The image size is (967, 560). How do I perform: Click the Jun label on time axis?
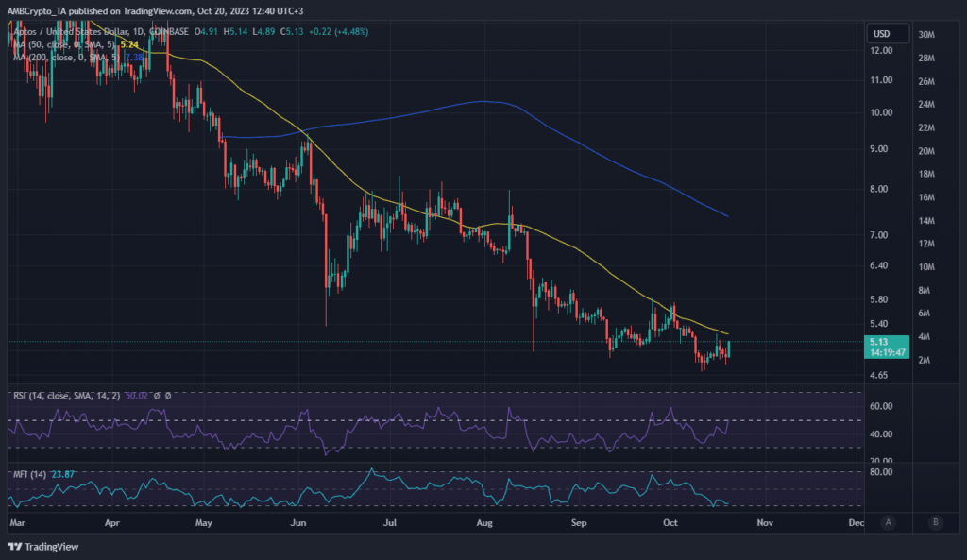298,521
